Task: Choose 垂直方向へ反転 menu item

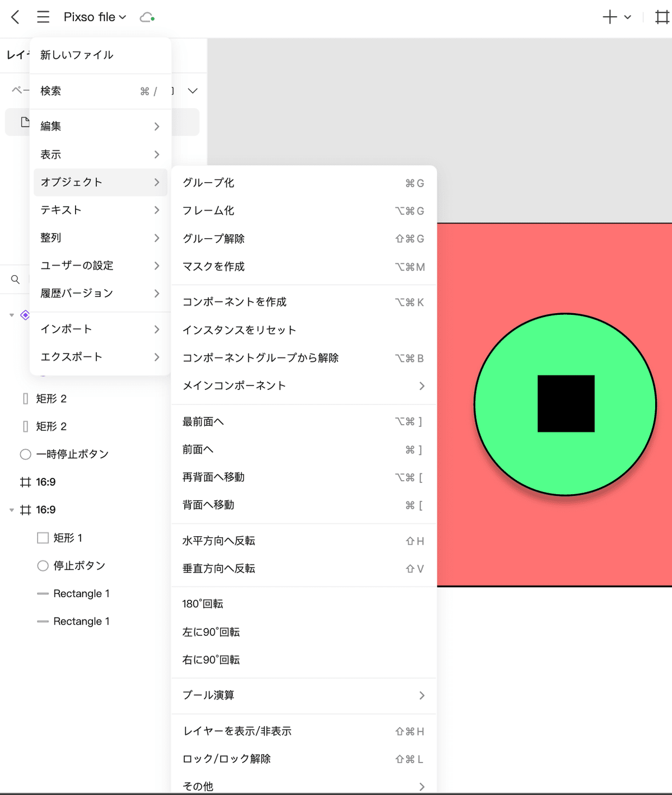Action: [304, 569]
